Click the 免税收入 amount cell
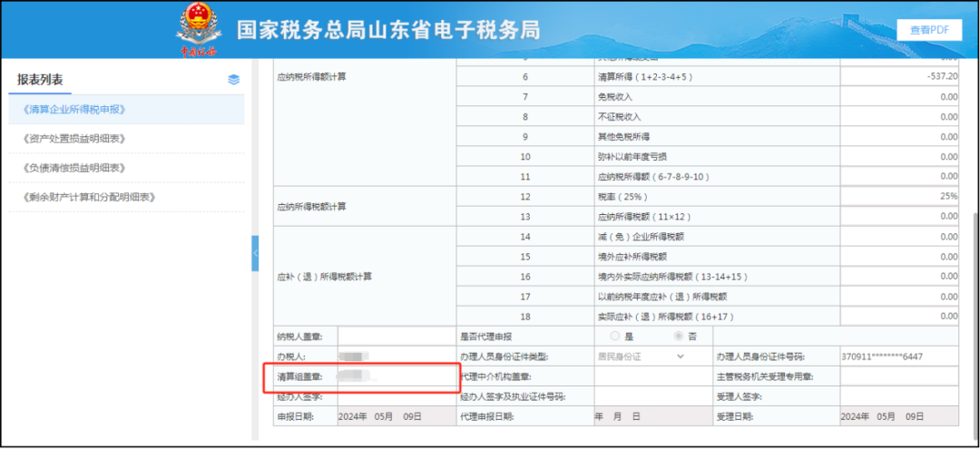Viewport: 980px width, 449px height. [898, 96]
